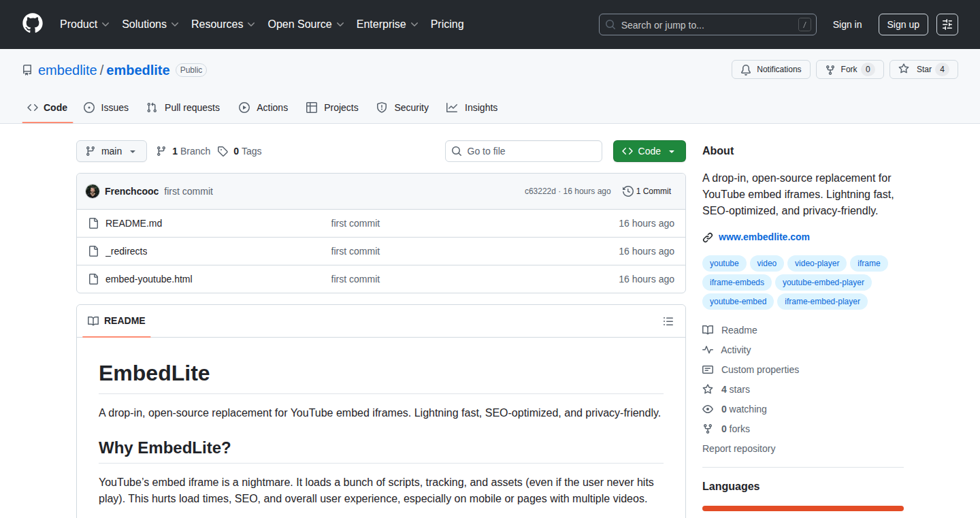Open the embed-youtube.html file
The image size is (980, 518).
click(x=149, y=279)
